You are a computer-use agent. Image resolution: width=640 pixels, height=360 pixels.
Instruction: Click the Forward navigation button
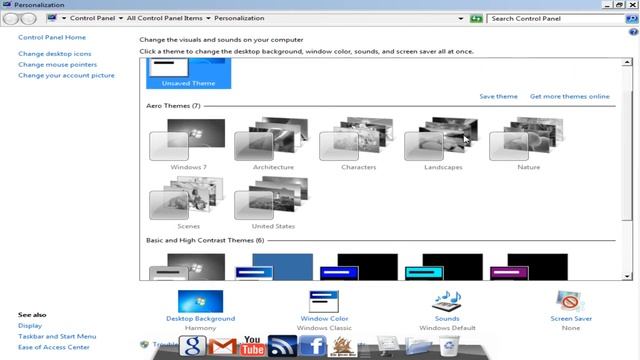point(29,18)
